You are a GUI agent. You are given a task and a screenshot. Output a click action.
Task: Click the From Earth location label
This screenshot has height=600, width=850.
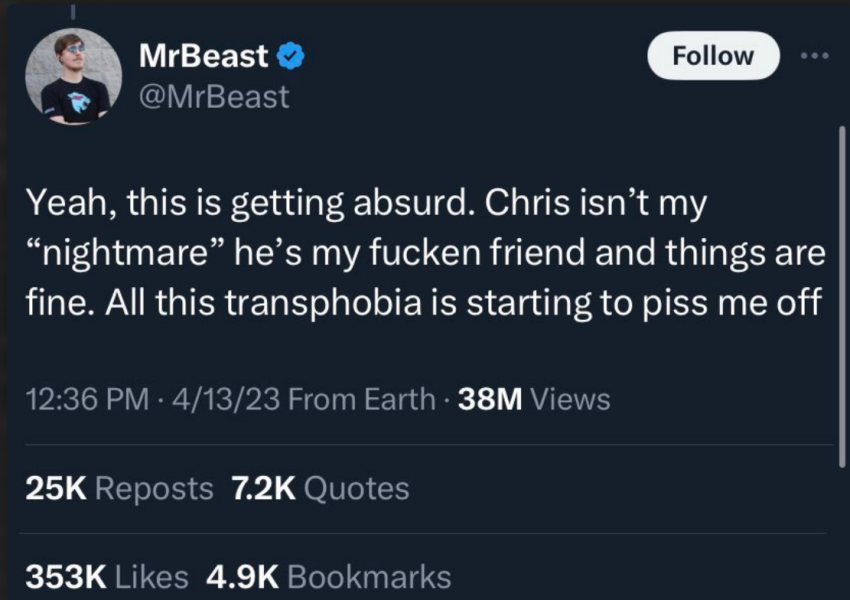click(360, 398)
